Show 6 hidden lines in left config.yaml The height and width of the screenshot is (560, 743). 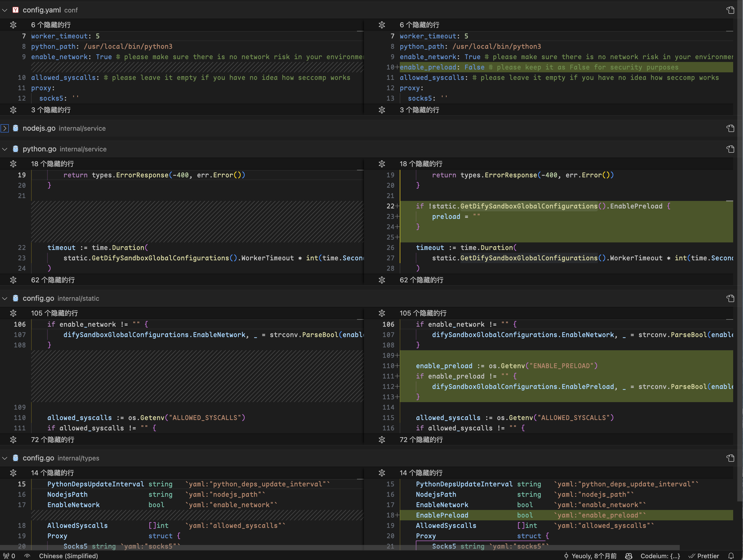pyautogui.click(x=13, y=25)
